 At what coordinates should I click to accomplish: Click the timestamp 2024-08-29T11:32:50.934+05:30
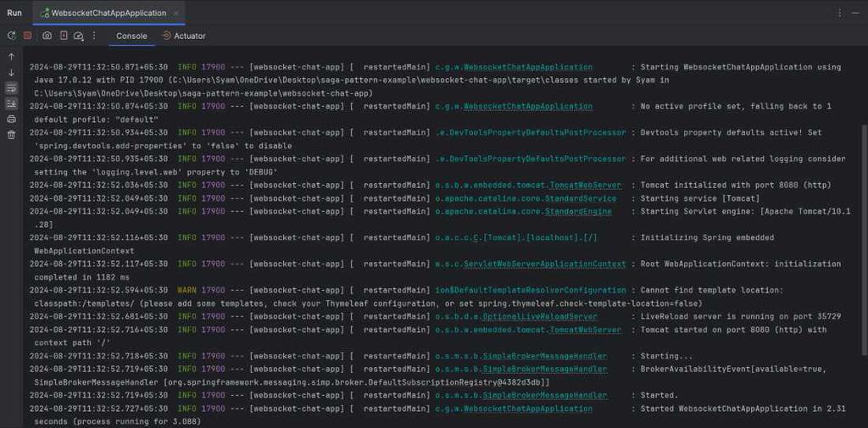pyautogui.click(x=98, y=133)
